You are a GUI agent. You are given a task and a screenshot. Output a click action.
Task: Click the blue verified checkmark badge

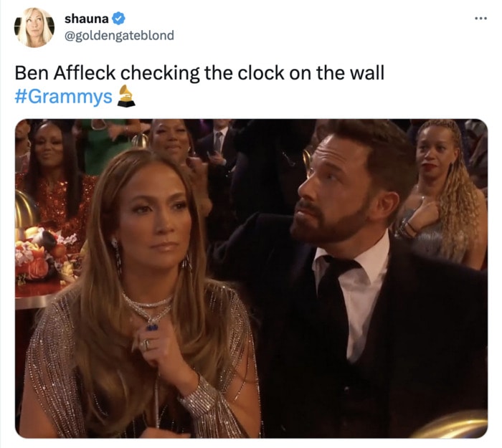[119, 19]
